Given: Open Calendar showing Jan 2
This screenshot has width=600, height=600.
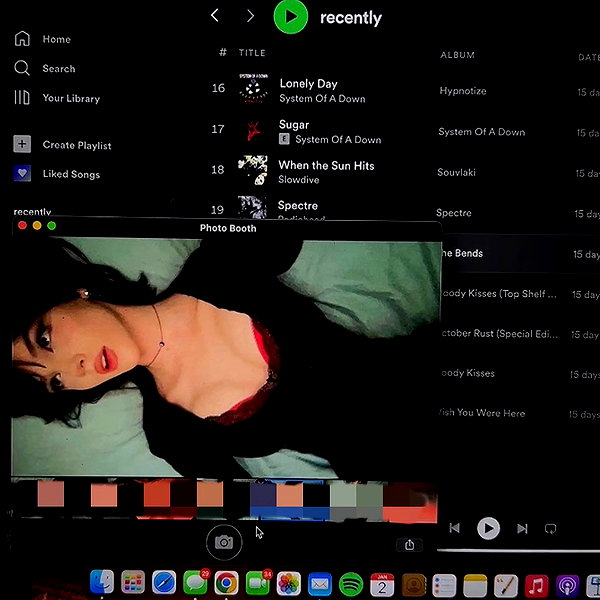Looking at the screenshot, I should click(382, 585).
